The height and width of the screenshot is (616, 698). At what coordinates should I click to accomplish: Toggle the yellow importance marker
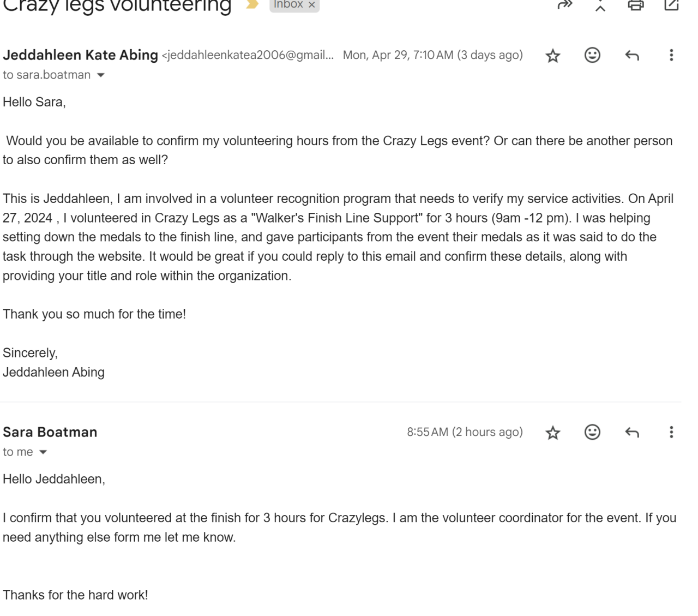click(x=251, y=5)
